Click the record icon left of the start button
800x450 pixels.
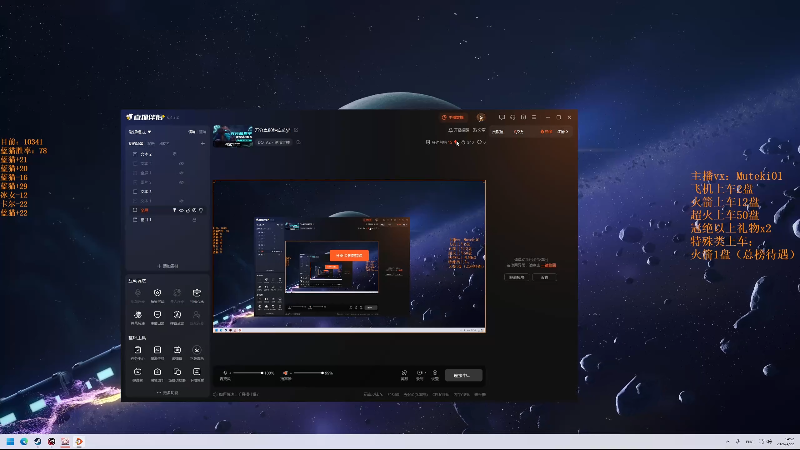(419, 375)
